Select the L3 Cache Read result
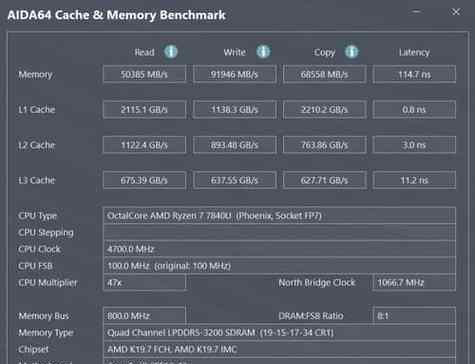 tap(144, 180)
